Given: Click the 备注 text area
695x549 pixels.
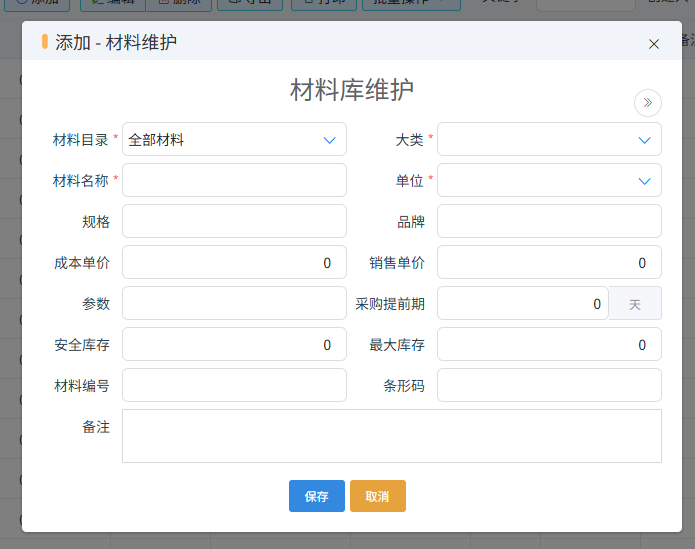Looking at the screenshot, I should (x=392, y=436).
